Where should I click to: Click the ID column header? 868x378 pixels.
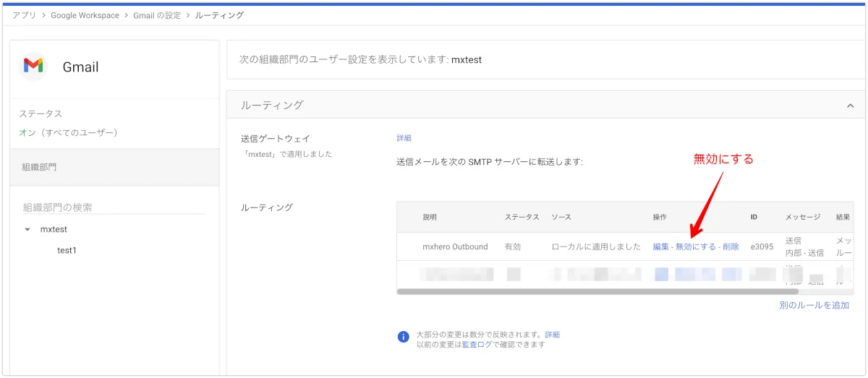pyautogui.click(x=754, y=217)
